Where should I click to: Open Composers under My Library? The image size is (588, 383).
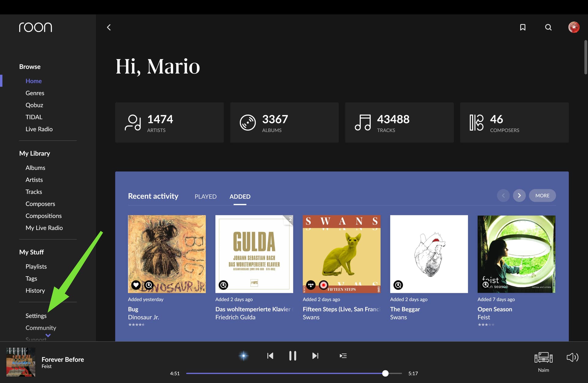pos(40,204)
